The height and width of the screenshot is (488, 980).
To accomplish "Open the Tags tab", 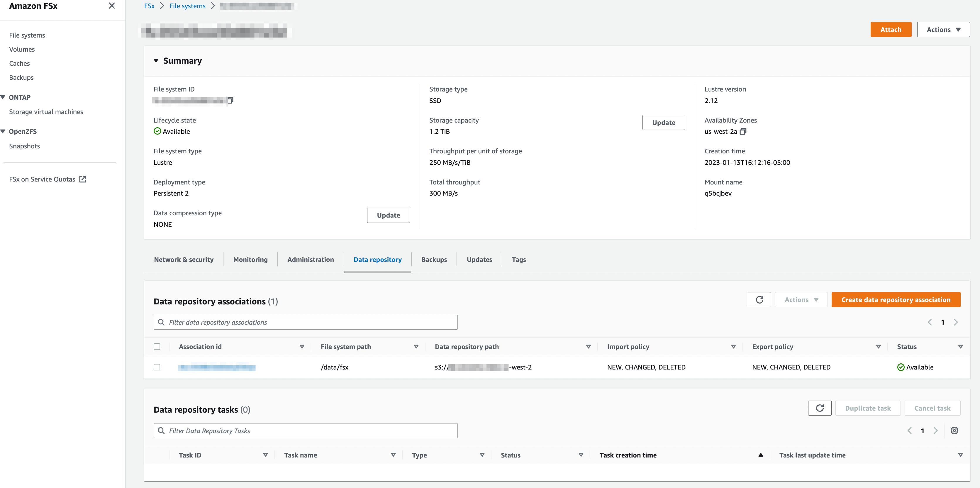I will click(518, 260).
